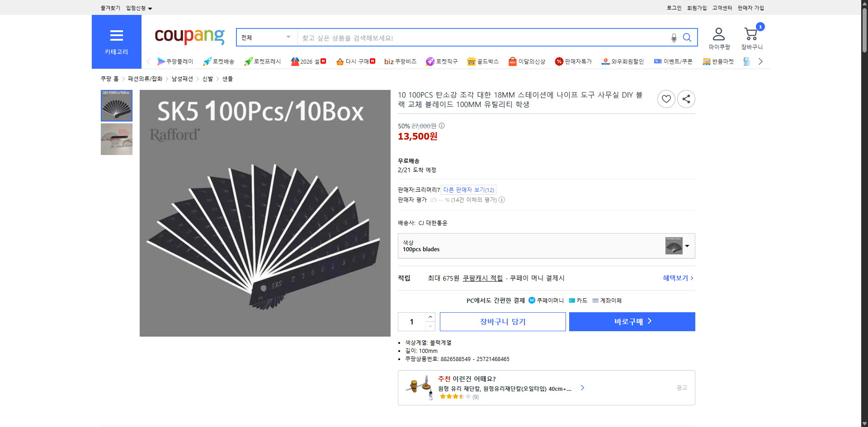Image resolution: width=868 pixels, height=427 pixels.
Task: Open 고객센터 from the top menu
Action: pos(722,8)
